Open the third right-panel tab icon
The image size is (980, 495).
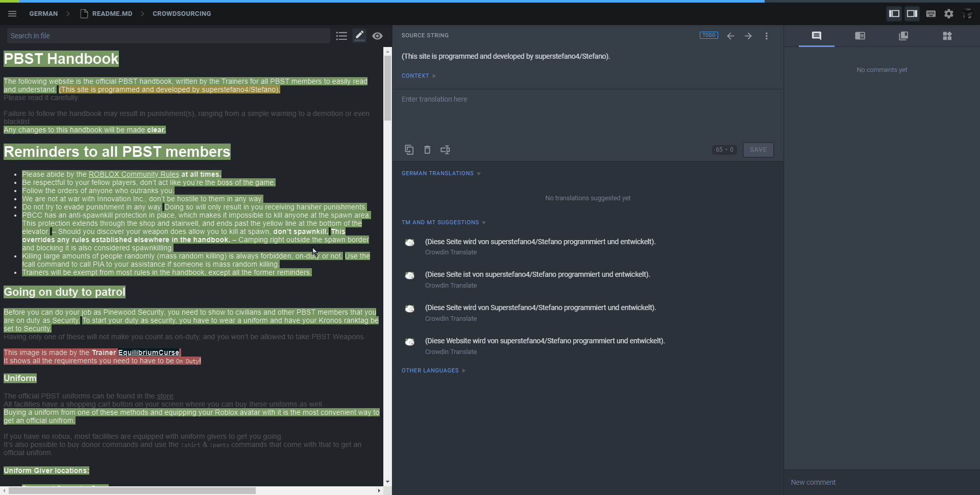click(x=903, y=36)
